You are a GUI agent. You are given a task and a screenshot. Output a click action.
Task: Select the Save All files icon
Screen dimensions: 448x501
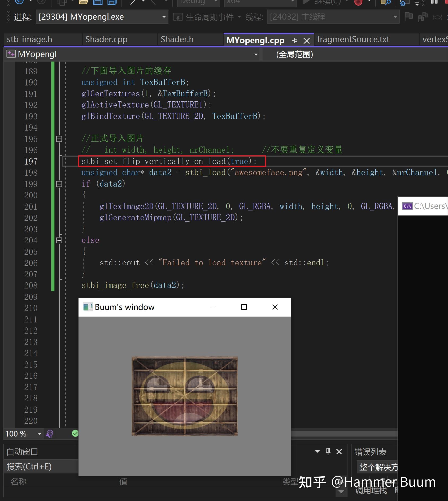click(x=111, y=2)
